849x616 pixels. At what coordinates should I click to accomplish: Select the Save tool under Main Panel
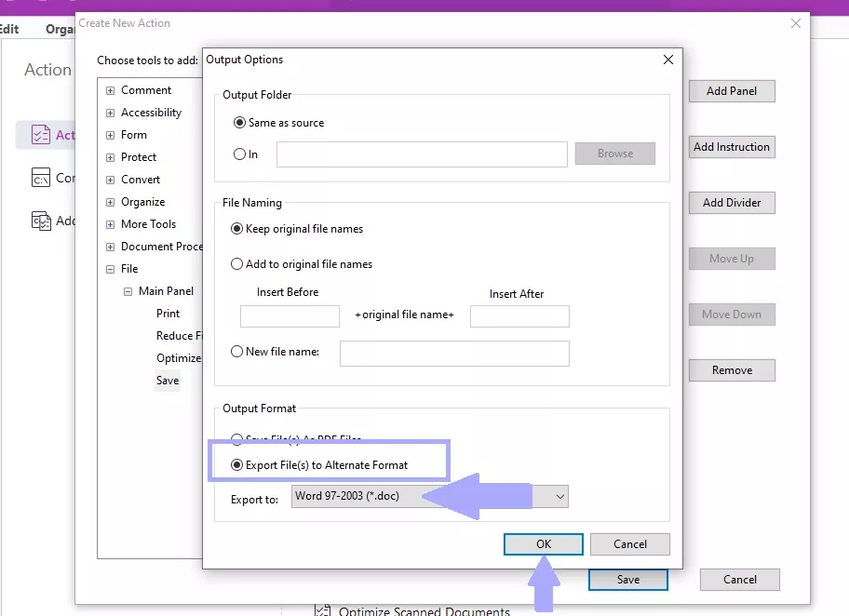(168, 381)
